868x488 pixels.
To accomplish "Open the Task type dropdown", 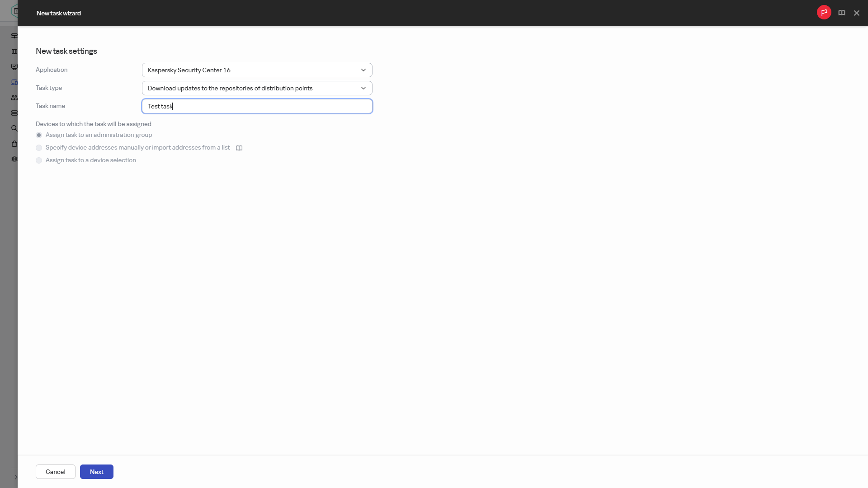I will coord(257,88).
